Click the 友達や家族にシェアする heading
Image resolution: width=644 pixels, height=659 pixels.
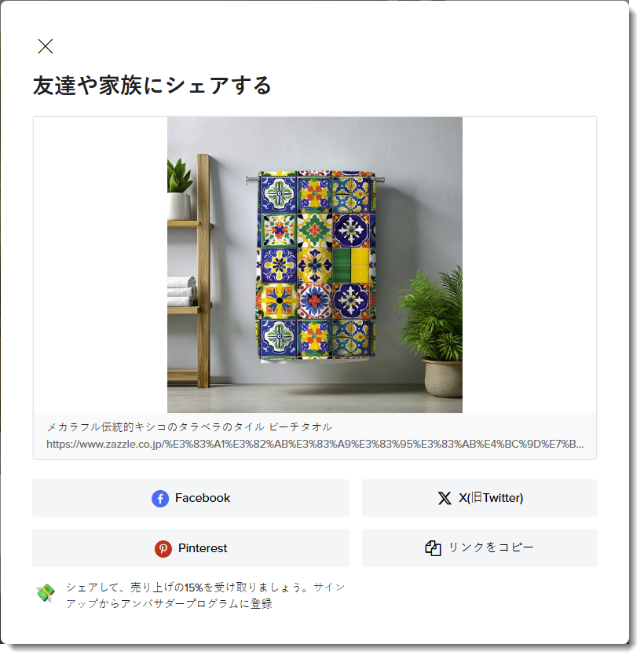[x=152, y=86]
